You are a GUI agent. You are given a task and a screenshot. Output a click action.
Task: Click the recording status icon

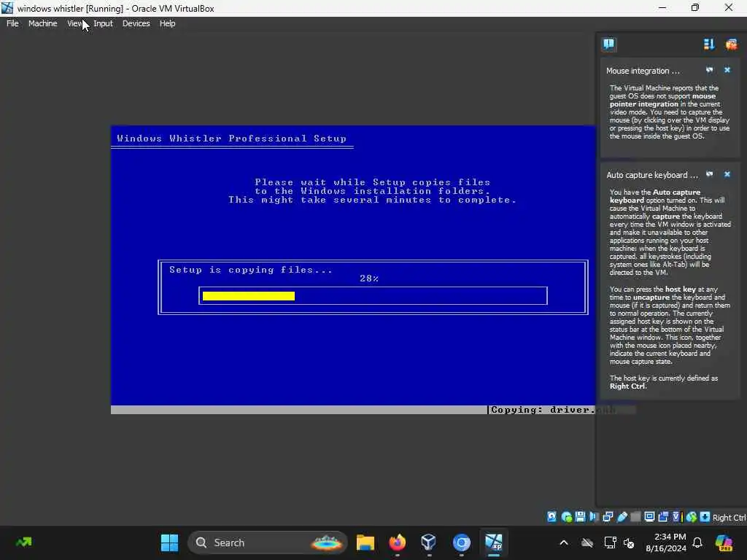(663, 517)
